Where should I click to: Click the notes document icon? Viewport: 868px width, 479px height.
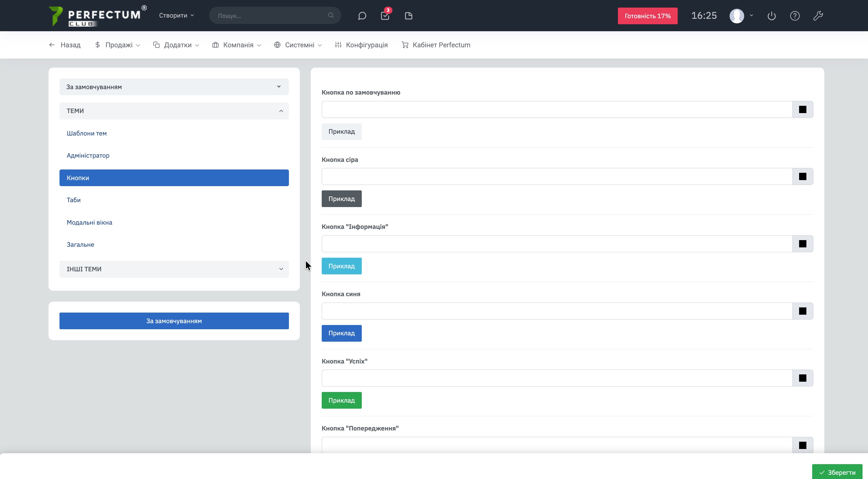click(x=409, y=16)
